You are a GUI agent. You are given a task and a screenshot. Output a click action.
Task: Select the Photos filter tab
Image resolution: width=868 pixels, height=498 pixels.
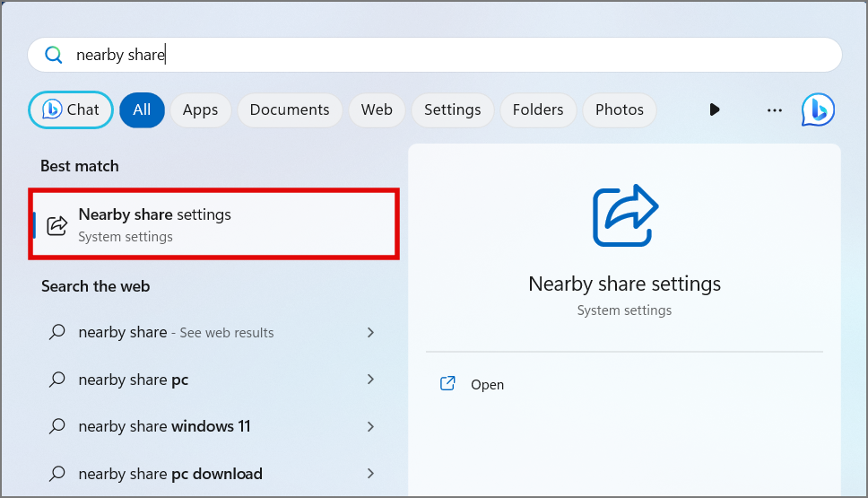[619, 109]
